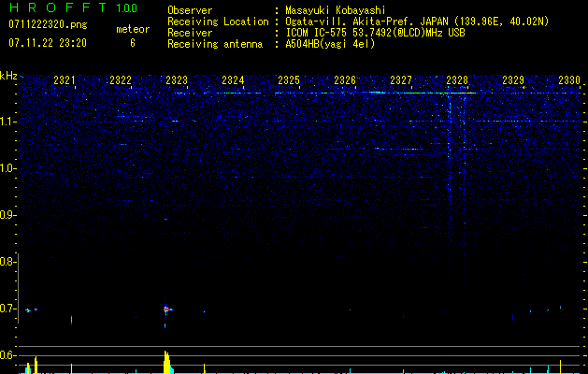Viewport: 588px width, 374px height.
Task: Click the "Receiver" field label
Action: [190, 33]
